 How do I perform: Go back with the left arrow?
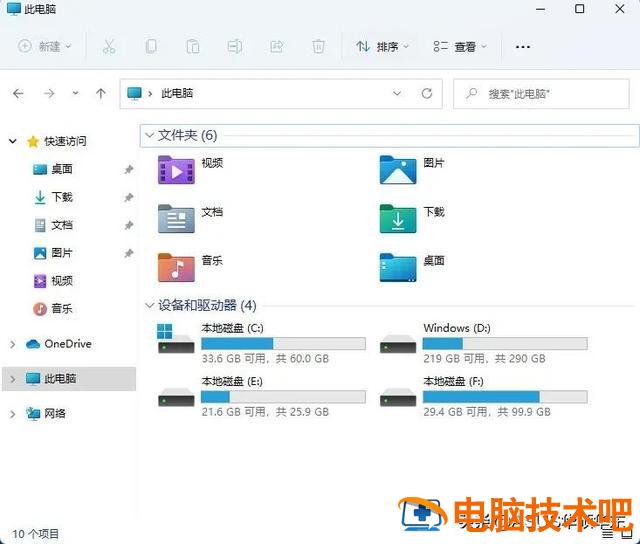pyautogui.click(x=18, y=94)
